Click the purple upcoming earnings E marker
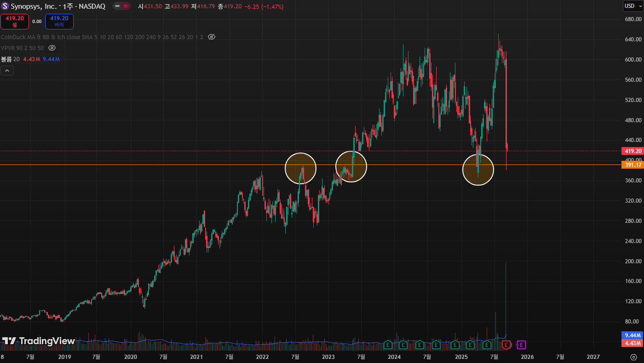 [522, 345]
